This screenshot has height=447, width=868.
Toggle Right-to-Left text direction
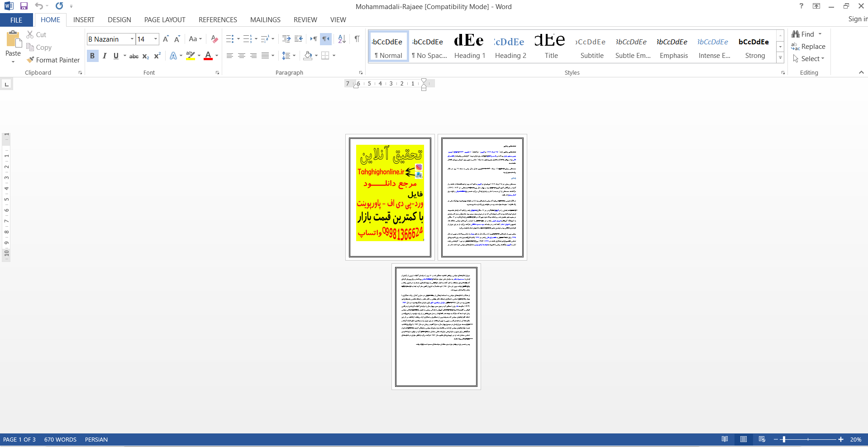[326, 39]
